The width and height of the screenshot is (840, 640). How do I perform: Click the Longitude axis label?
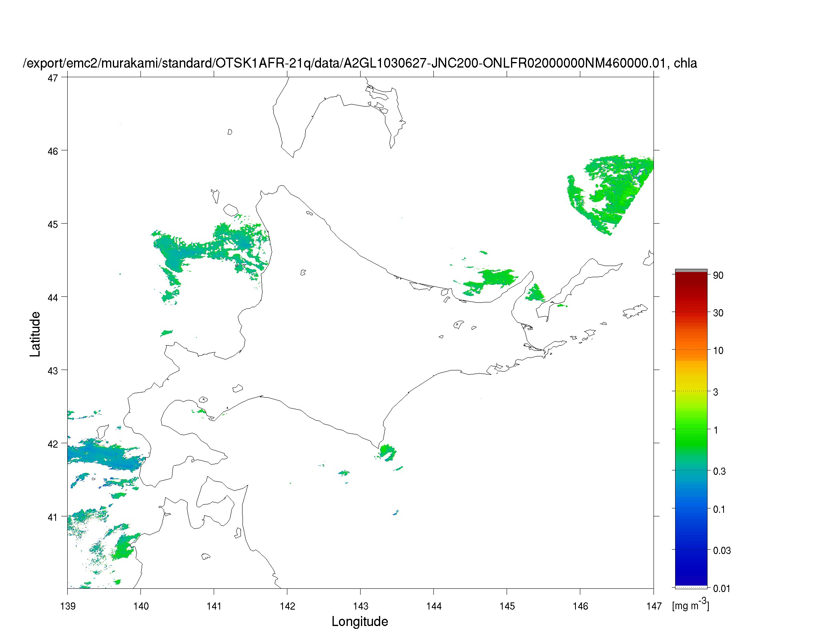(360, 622)
